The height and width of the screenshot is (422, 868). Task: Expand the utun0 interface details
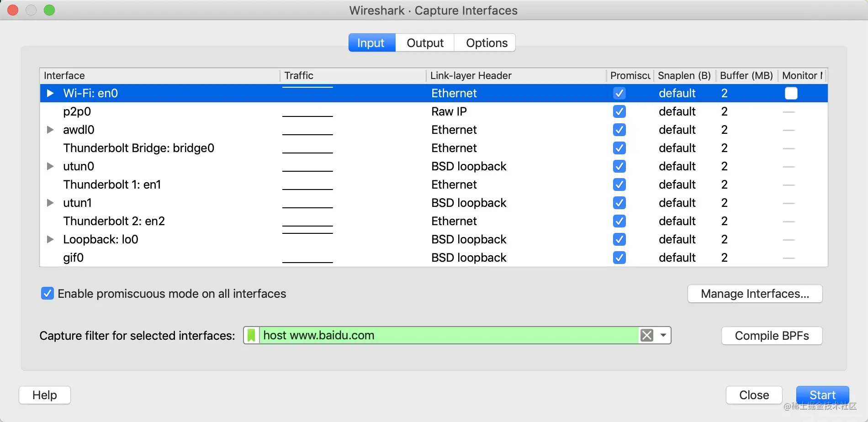pyautogui.click(x=50, y=166)
